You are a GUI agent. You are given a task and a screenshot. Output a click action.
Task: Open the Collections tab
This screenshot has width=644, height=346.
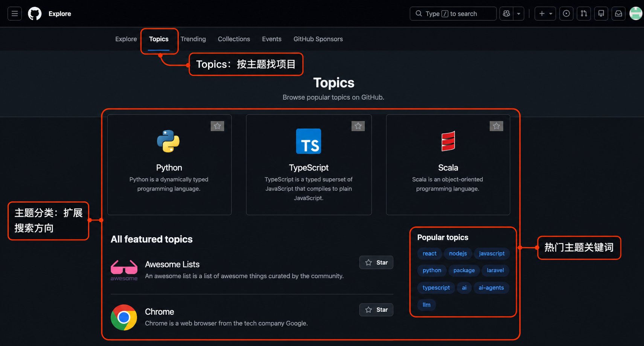click(234, 39)
